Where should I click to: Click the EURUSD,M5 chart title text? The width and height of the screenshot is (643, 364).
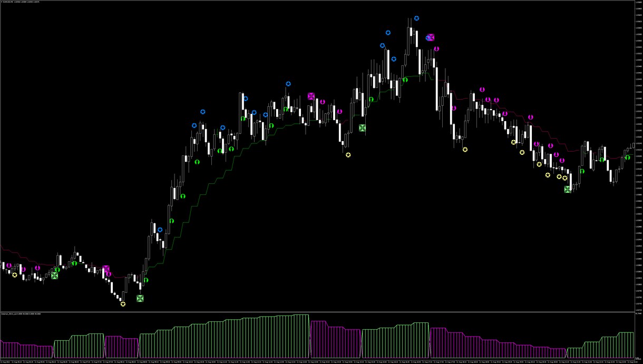(x=22, y=2)
